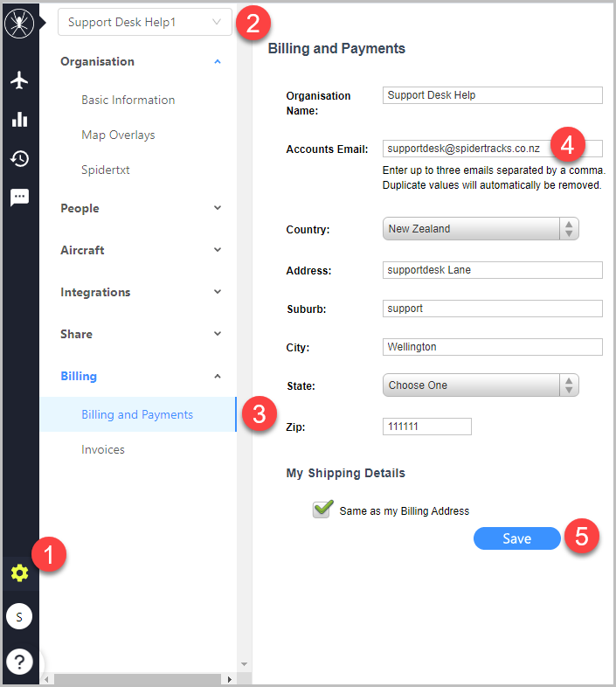Open the State dropdown showing Choose One

[x=481, y=385]
